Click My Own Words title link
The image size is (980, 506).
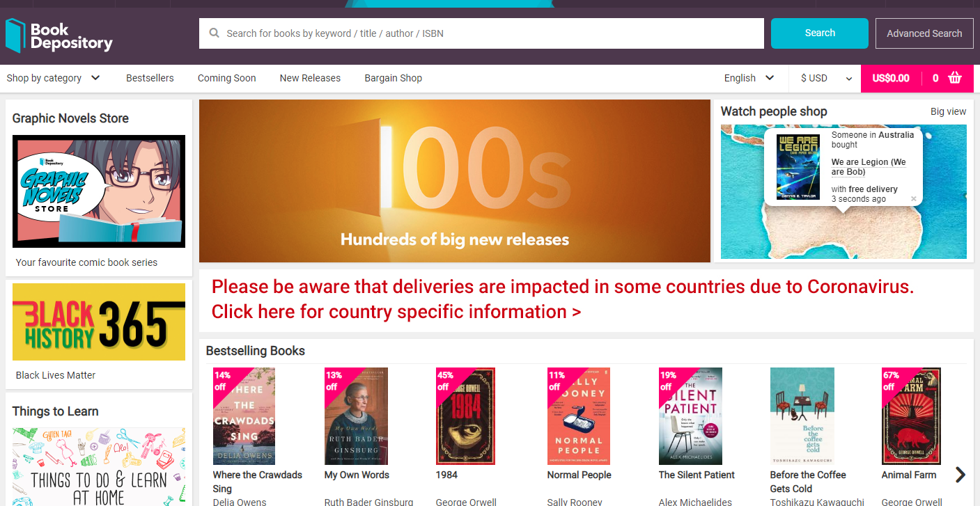click(357, 475)
